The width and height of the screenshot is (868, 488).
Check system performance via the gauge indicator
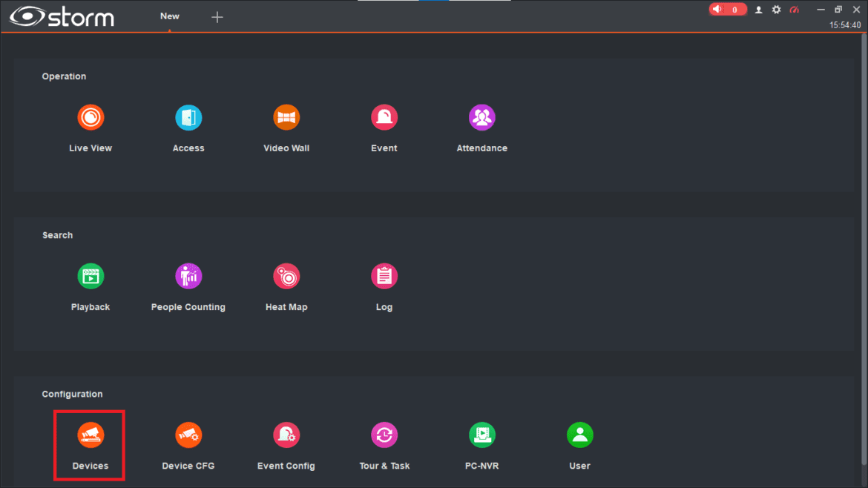pyautogui.click(x=795, y=9)
